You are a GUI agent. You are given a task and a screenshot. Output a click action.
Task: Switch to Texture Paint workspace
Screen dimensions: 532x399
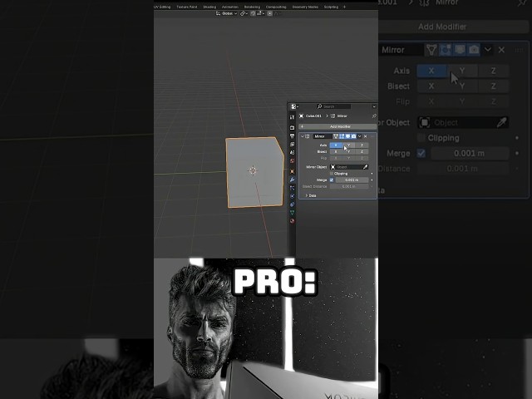(186, 7)
